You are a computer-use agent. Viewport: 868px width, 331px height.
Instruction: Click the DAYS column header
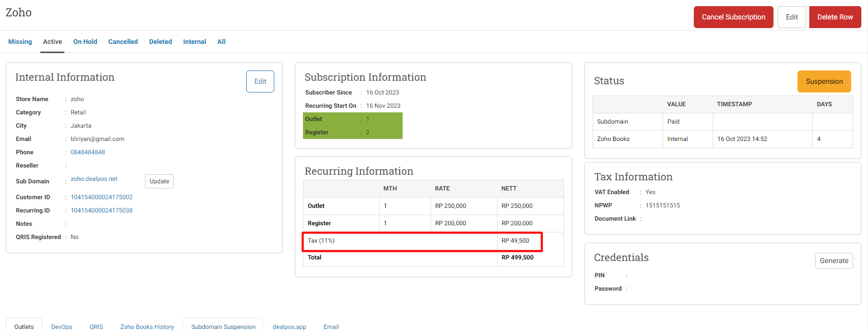pyautogui.click(x=824, y=104)
